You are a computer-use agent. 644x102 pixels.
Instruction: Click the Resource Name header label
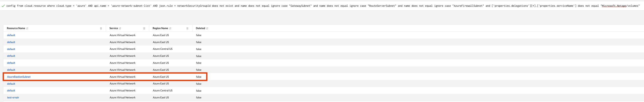[16, 28]
